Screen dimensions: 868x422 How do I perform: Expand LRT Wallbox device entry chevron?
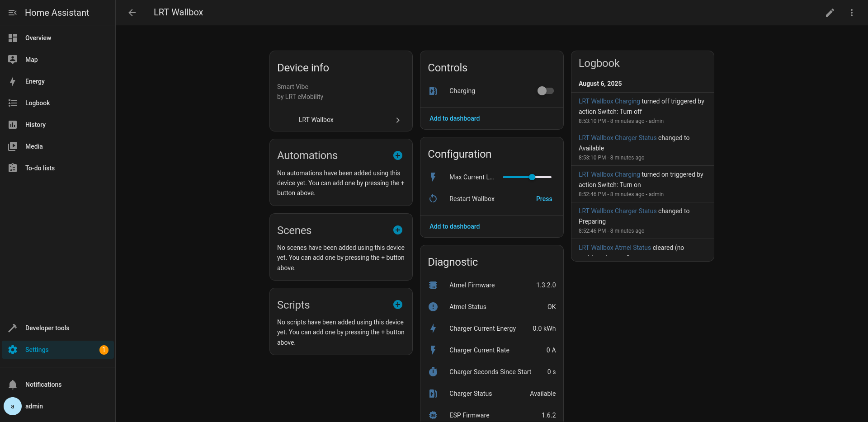[x=397, y=120]
